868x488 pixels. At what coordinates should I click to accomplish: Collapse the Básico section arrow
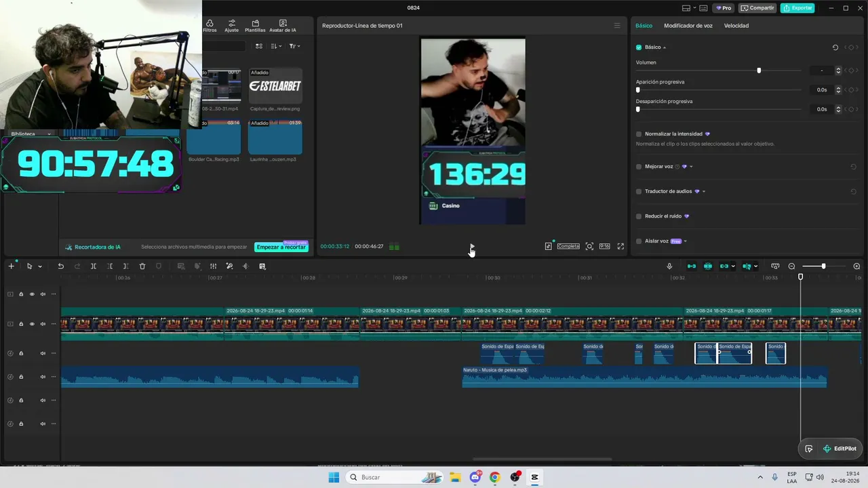click(665, 47)
